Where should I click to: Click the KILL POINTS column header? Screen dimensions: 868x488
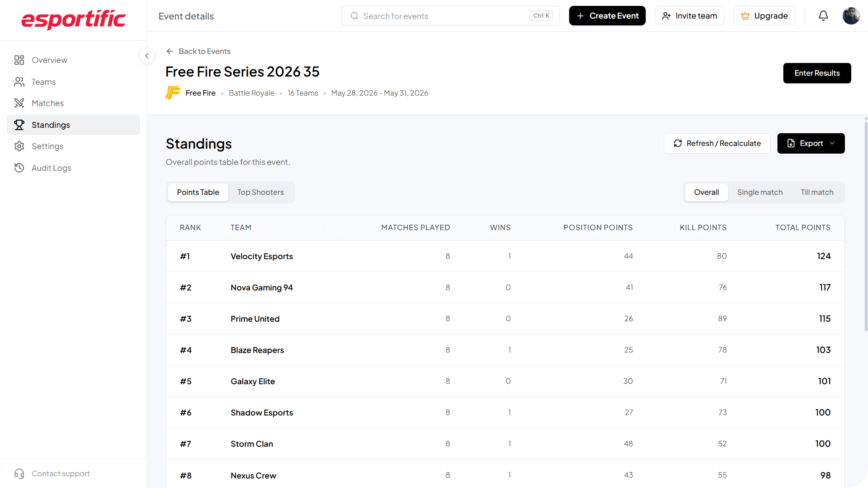[703, 227]
